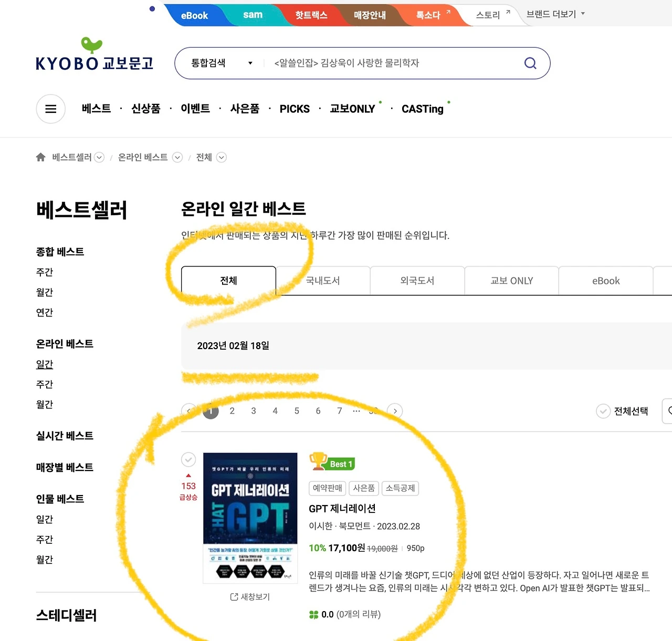Open 인물 베스트 주간 in sidebar
This screenshot has height=641, width=672.
45,539
